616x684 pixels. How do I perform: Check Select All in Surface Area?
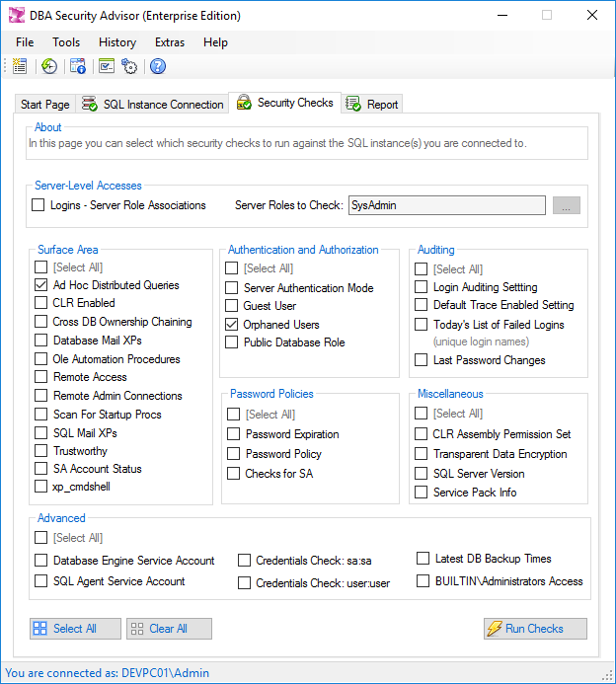click(x=41, y=266)
